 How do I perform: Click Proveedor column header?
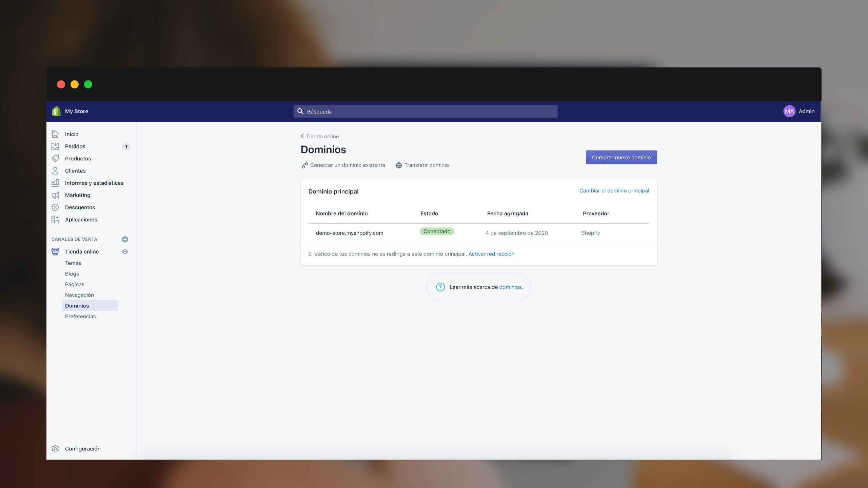tap(596, 213)
